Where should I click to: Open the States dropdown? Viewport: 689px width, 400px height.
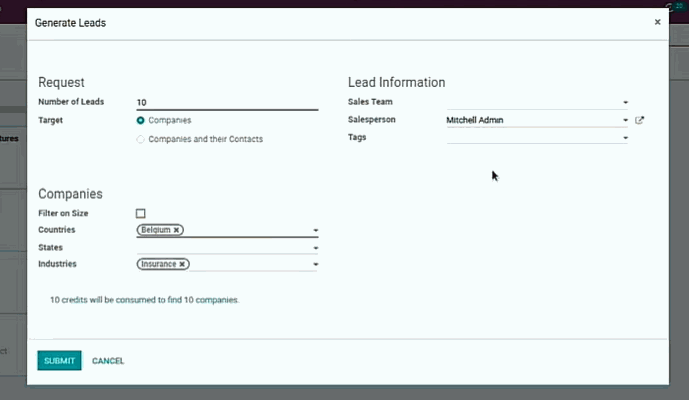(x=315, y=248)
